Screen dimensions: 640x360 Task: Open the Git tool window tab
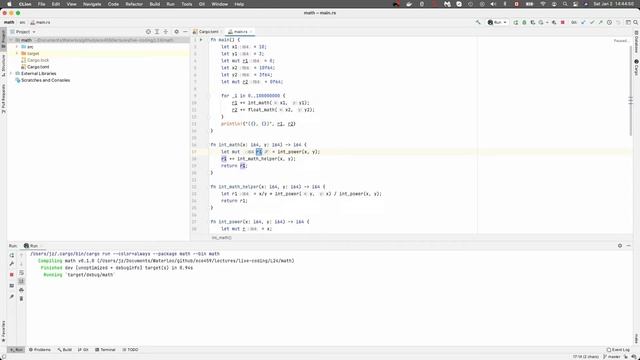point(83,350)
